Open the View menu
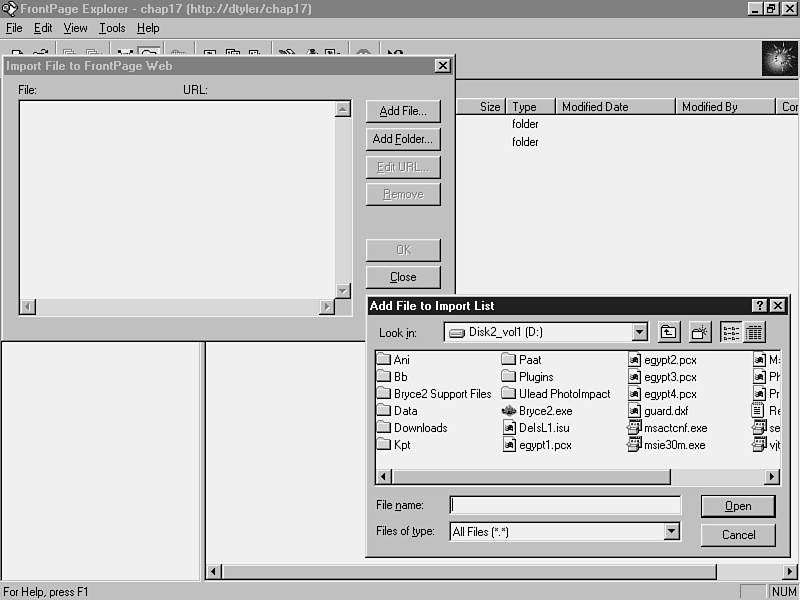 [x=75, y=28]
